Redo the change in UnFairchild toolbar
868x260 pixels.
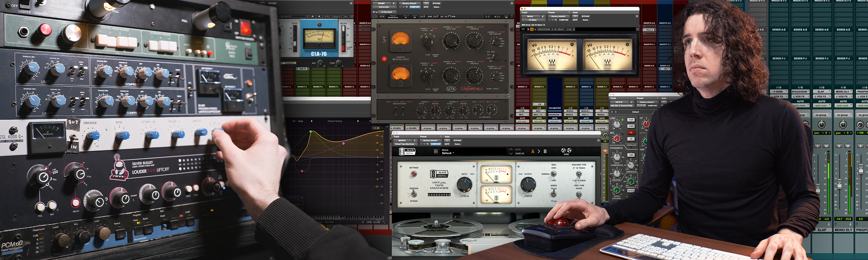490,16
